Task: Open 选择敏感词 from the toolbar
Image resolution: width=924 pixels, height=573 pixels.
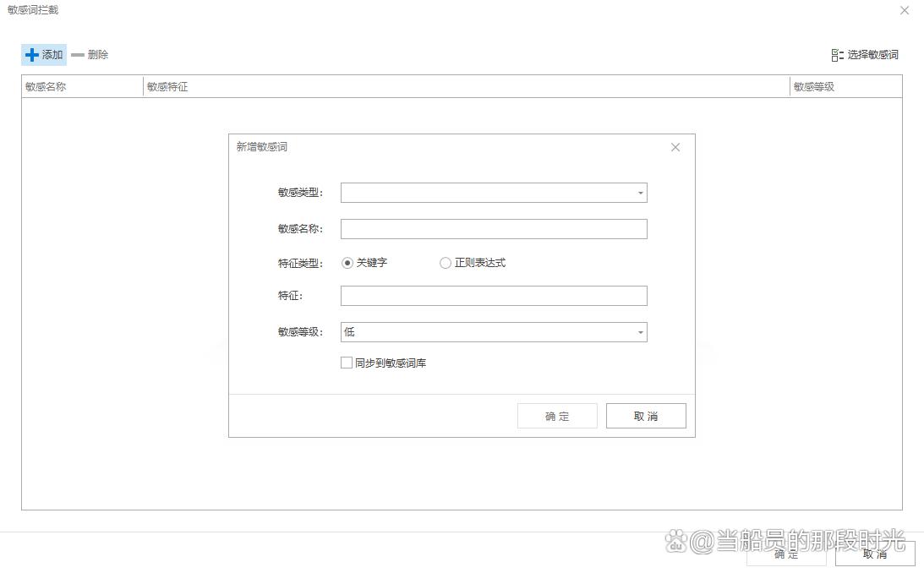Action: 865,55
